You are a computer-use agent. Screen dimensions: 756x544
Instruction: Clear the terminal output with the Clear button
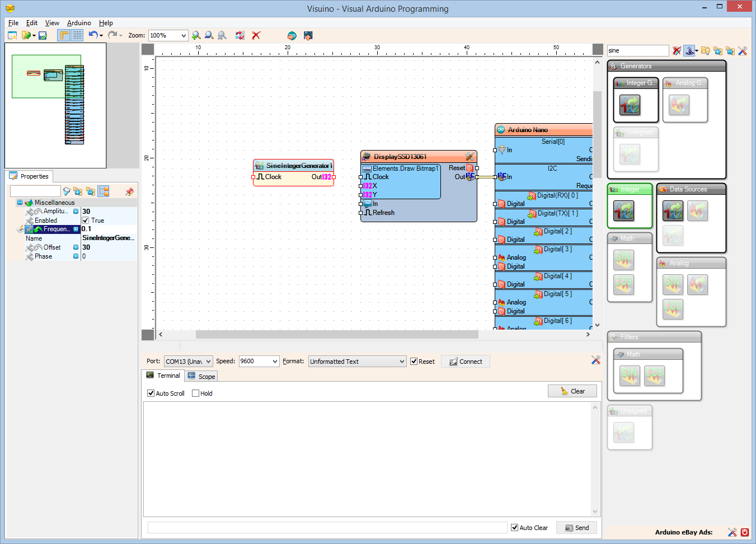tap(572, 391)
